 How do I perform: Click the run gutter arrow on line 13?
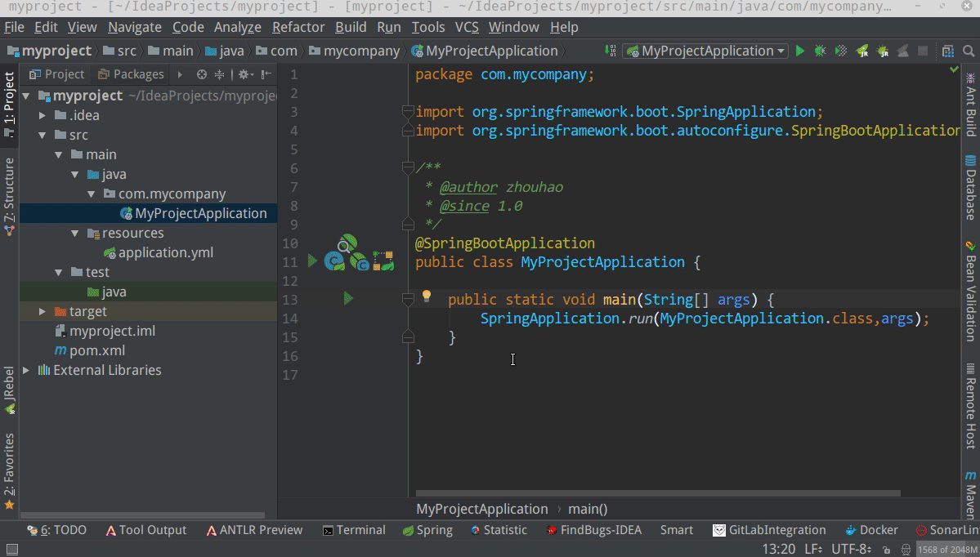click(349, 299)
